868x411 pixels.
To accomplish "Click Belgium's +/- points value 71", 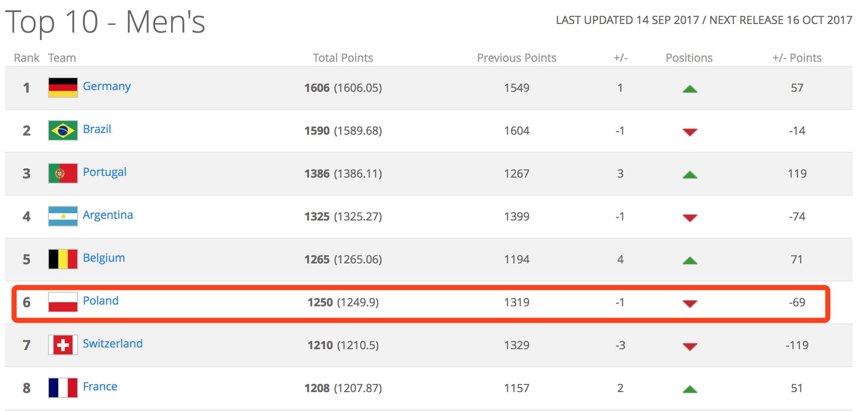I will (x=797, y=260).
